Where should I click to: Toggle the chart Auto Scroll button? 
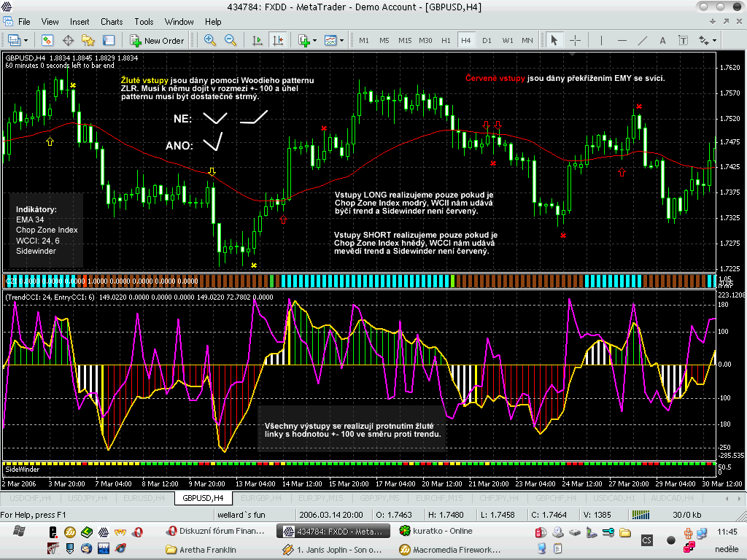(258, 40)
